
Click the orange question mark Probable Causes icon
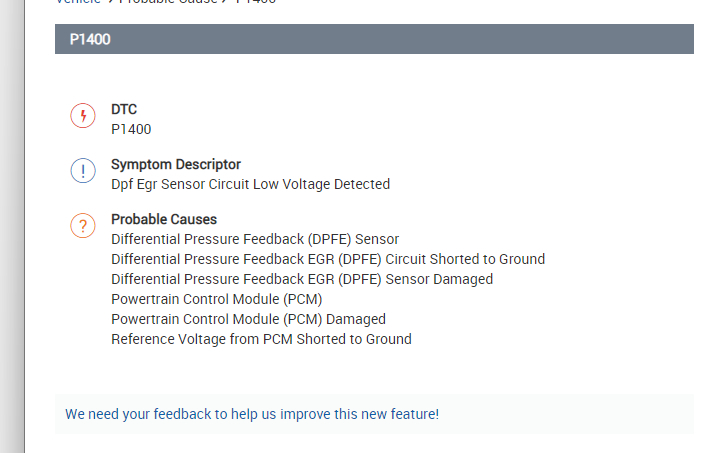click(83, 226)
